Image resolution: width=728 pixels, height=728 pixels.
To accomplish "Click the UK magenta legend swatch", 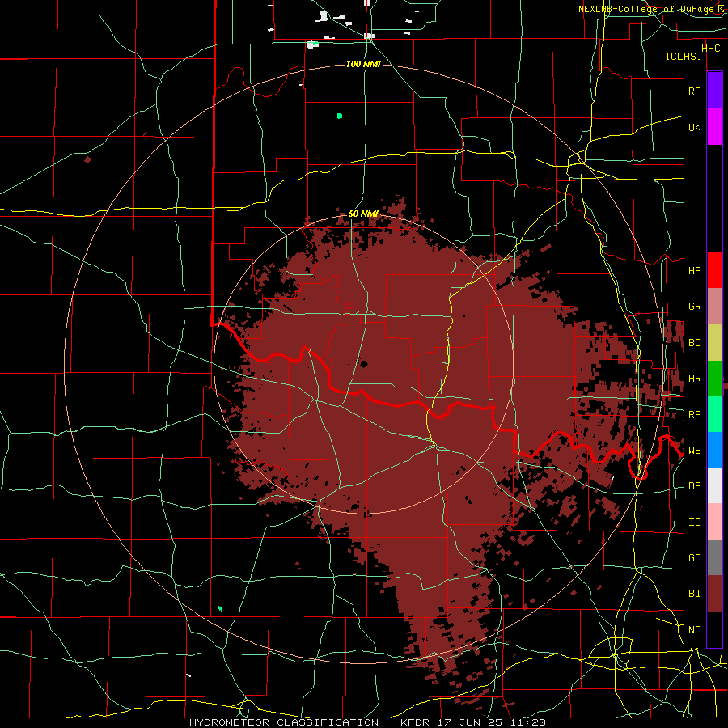I will [714, 126].
